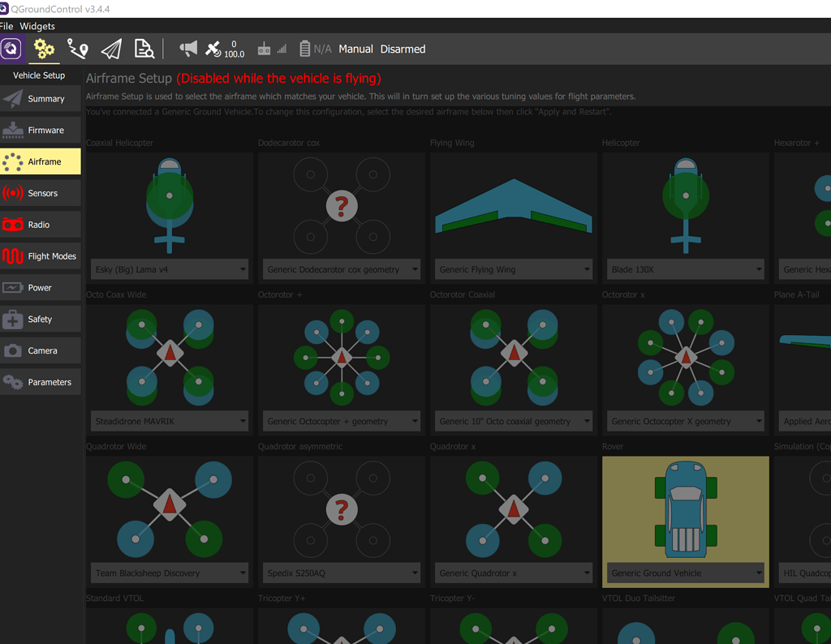Expand the Generic Ground Vehicle dropdown
Viewport: 831px width, 644px height.
click(x=685, y=573)
